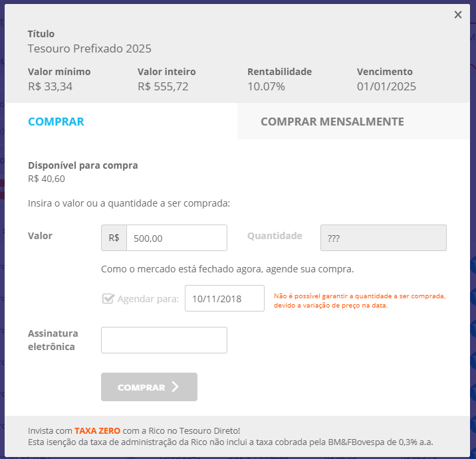
Task: Click the R$ currency prefix box
Action: 114,238
